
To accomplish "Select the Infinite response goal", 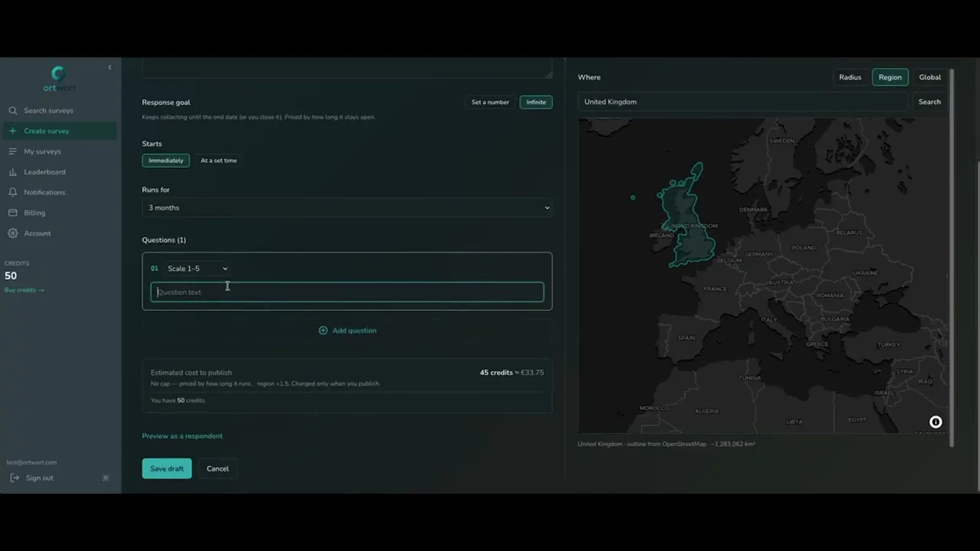I will [536, 102].
